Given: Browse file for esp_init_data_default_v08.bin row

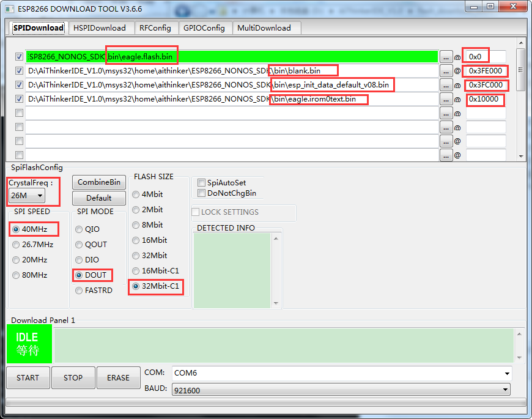Looking at the screenshot, I should [446, 86].
